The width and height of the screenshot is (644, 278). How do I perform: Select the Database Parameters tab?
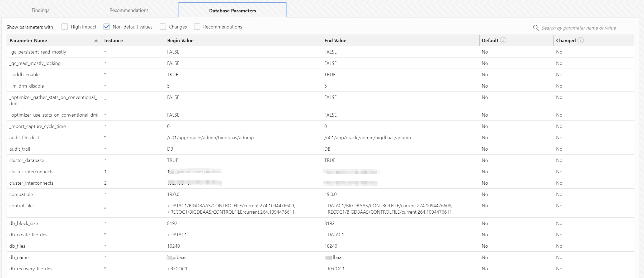point(233,11)
